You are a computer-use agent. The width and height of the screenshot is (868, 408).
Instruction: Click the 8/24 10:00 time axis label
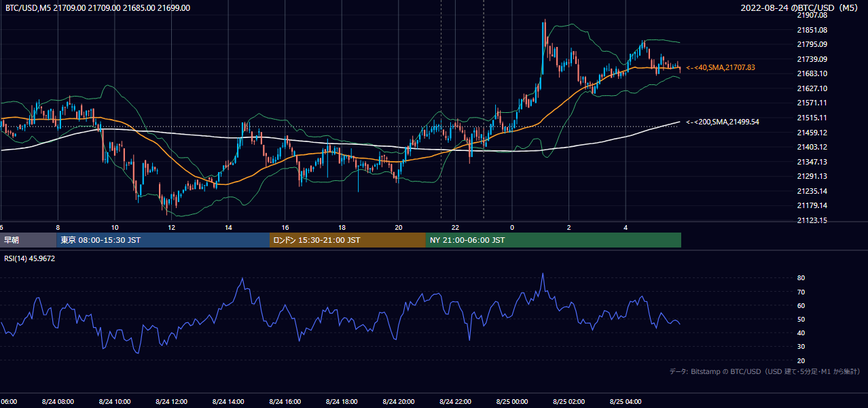pos(115,401)
